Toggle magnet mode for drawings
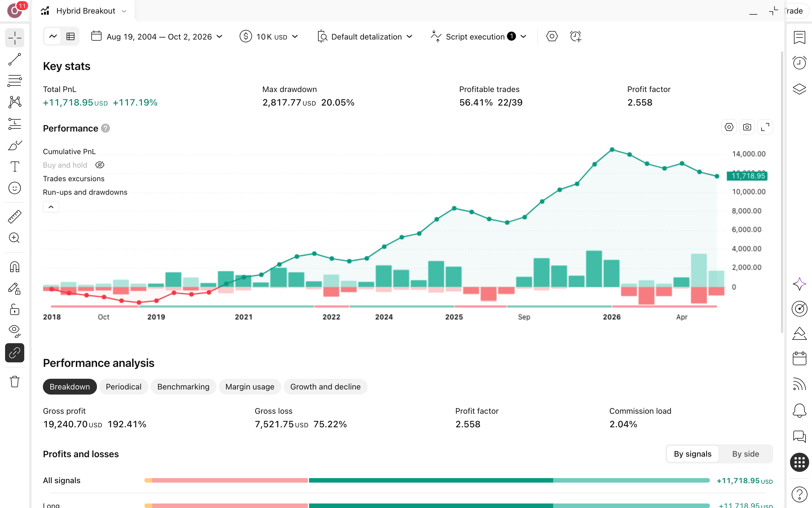 (15, 267)
